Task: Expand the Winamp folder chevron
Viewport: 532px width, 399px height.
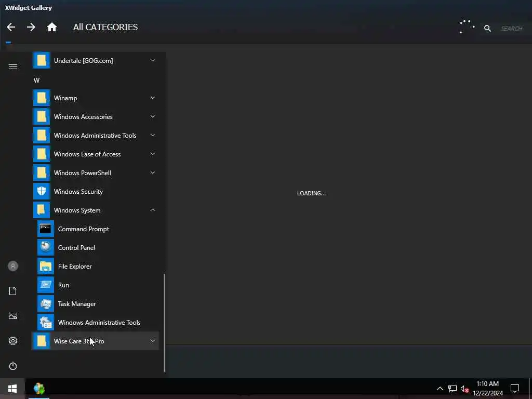Action: pyautogui.click(x=153, y=98)
